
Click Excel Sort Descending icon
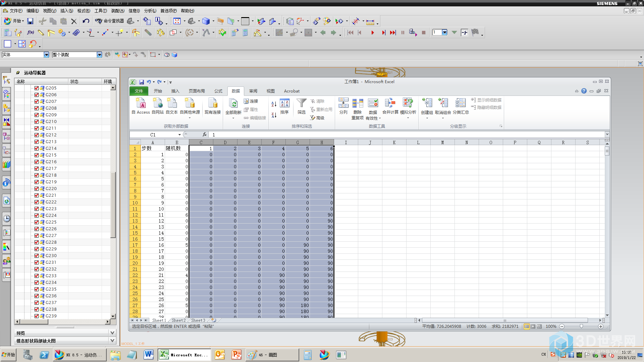pos(274,115)
